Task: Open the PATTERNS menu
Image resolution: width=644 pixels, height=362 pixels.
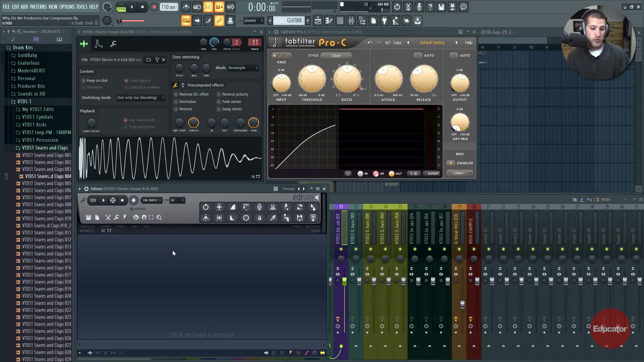Action: (x=38, y=7)
